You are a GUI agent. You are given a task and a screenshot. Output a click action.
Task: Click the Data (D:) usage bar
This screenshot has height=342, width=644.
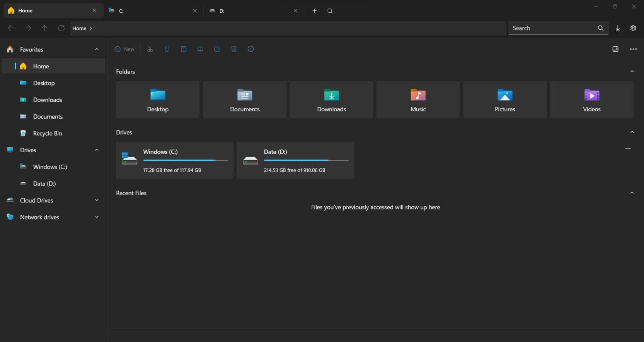[x=306, y=160]
